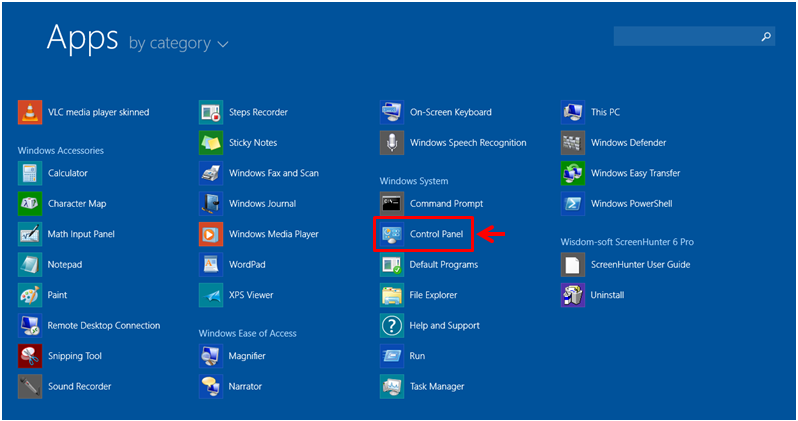Open Windows PowerShell icon

[x=573, y=204]
